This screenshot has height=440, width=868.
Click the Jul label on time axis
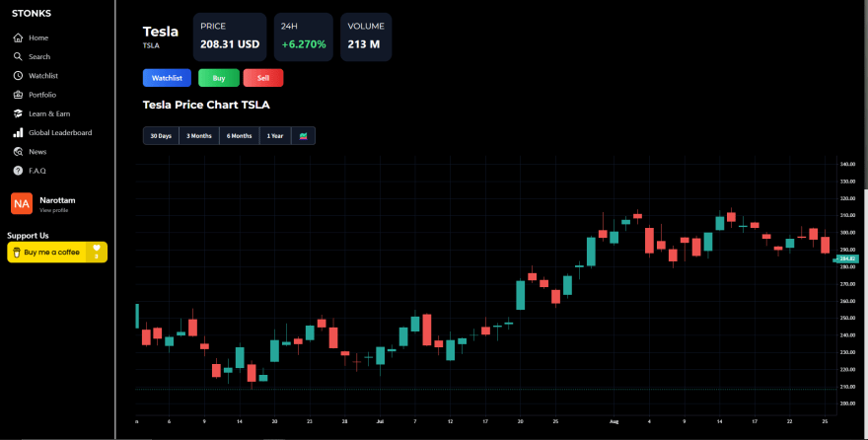pyautogui.click(x=379, y=421)
